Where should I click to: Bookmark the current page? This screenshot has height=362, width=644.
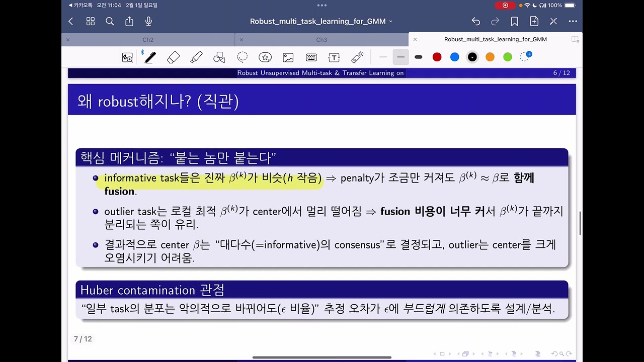click(514, 22)
